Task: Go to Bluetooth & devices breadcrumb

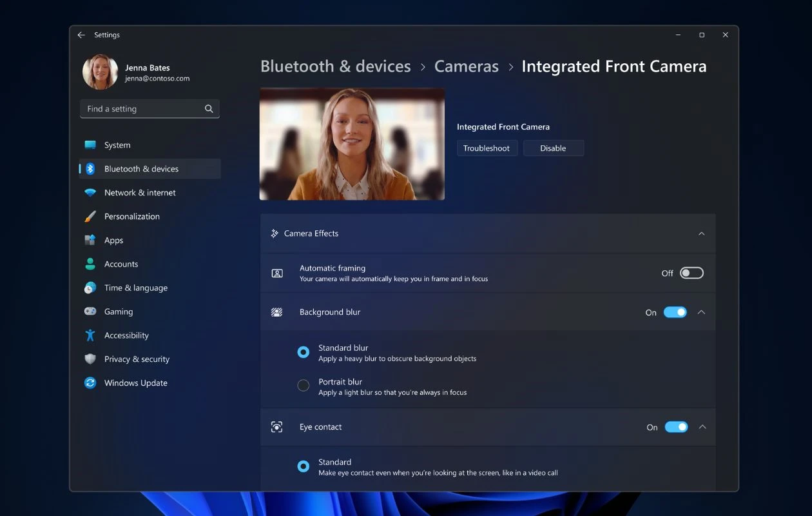Action: (335, 66)
